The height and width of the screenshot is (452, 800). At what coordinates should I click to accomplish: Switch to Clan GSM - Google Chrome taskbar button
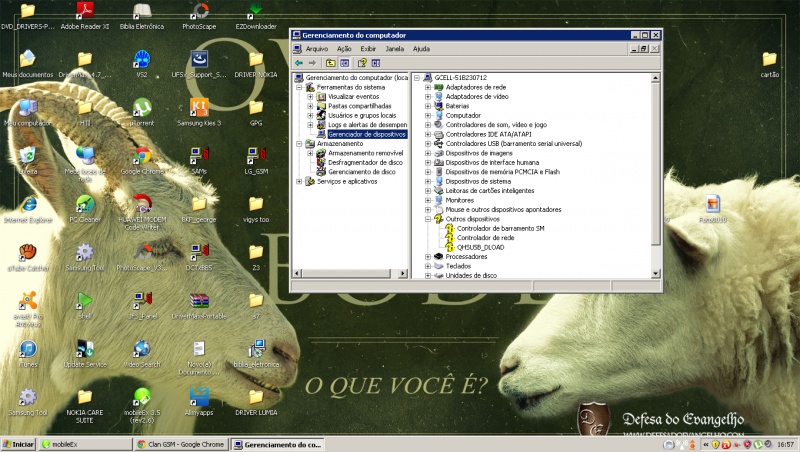coord(181,444)
